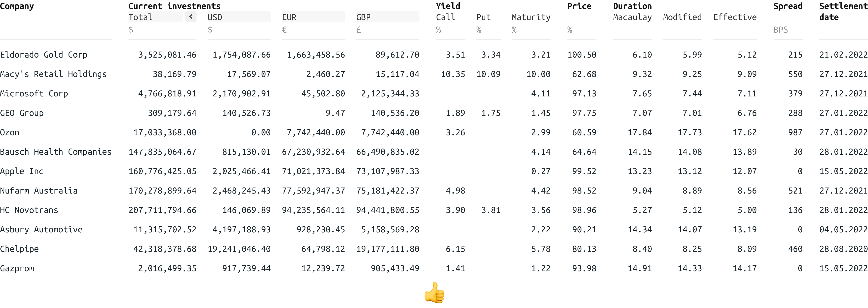The height and width of the screenshot is (308, 868).
Task: Click the thumbs-up emoji below the table
Action: tap(434, 293)
